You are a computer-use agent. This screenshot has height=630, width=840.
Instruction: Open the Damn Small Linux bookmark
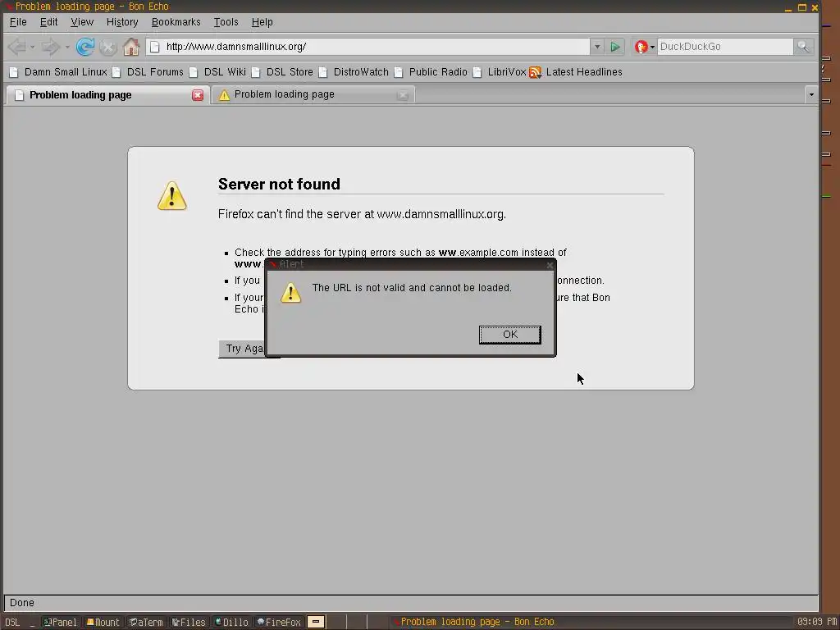pos(58,72)
